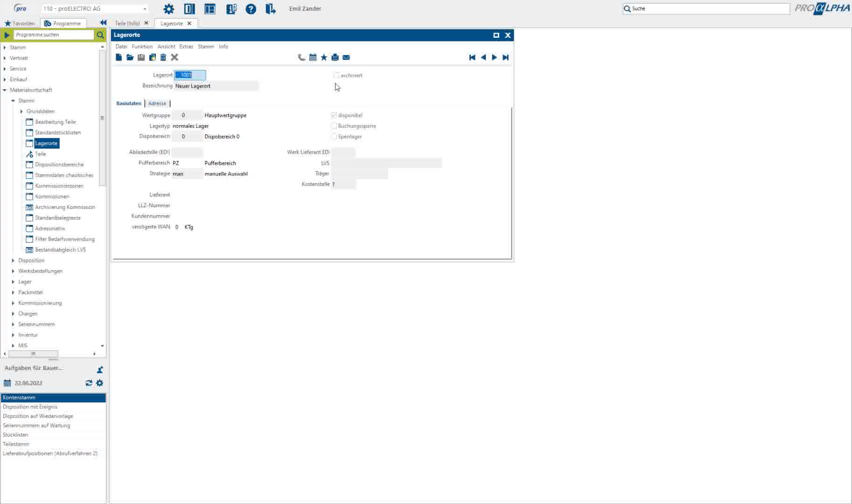This screenshot has height=504, width=852.
Task: Send email using the envelope toolbar icon
Action: coord(346,57)
